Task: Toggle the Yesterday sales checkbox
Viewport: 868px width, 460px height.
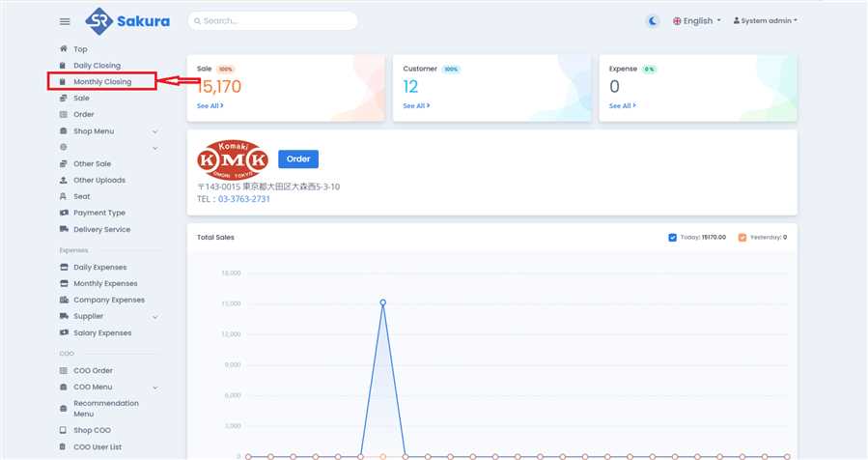Action: pos(742,237)
